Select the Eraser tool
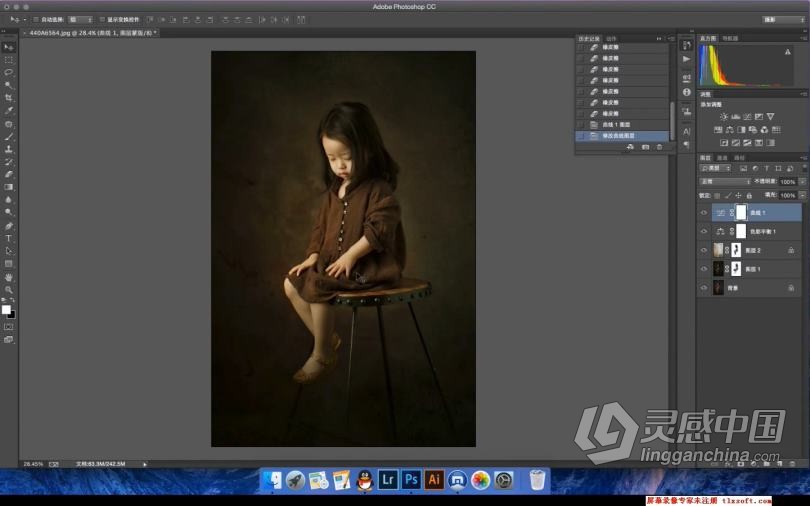This screenshot has width=810, height=506. (x=8, y=175)
